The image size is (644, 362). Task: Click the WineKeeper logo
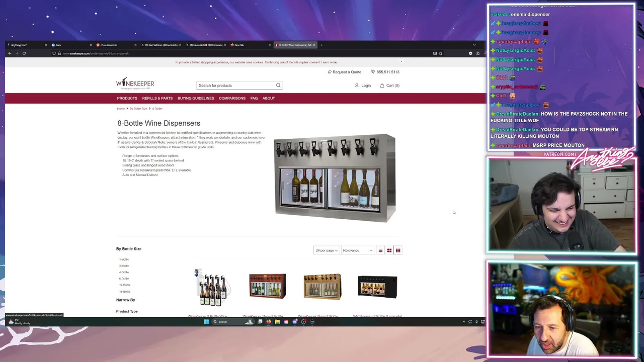click(135, 83)
